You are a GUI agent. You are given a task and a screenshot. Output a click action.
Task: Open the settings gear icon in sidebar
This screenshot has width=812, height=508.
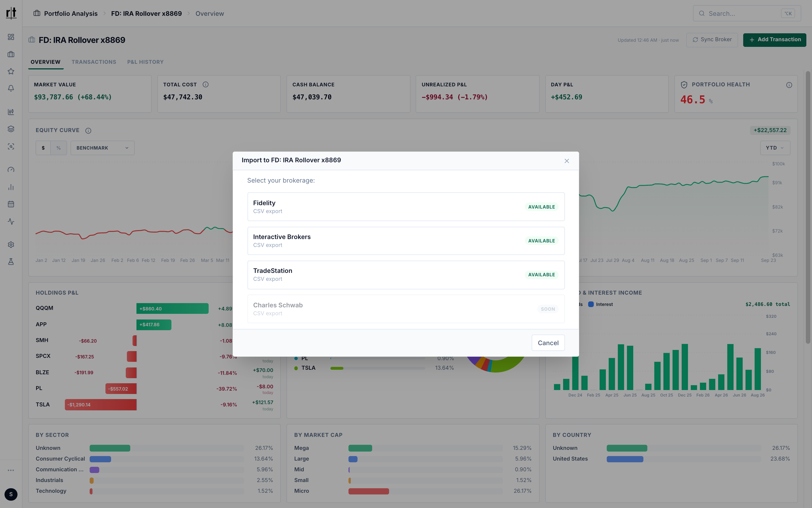11,245
